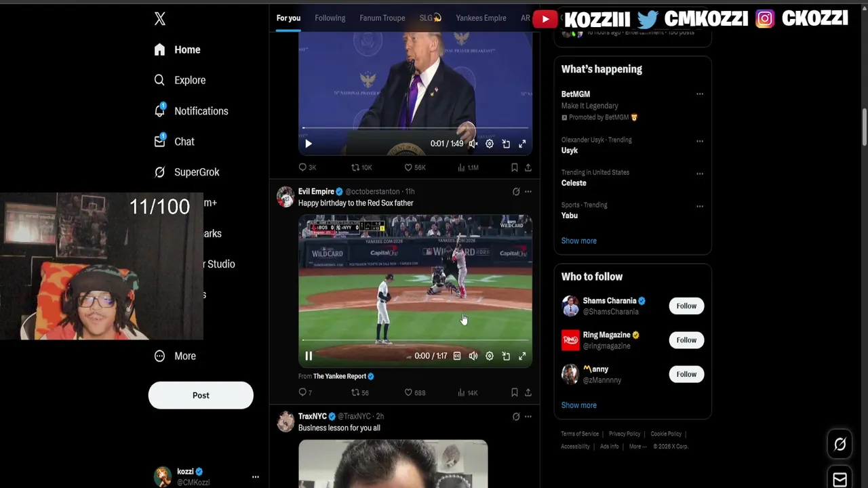Switch to the Following tab
868x488 pixels.
[330, 18]
